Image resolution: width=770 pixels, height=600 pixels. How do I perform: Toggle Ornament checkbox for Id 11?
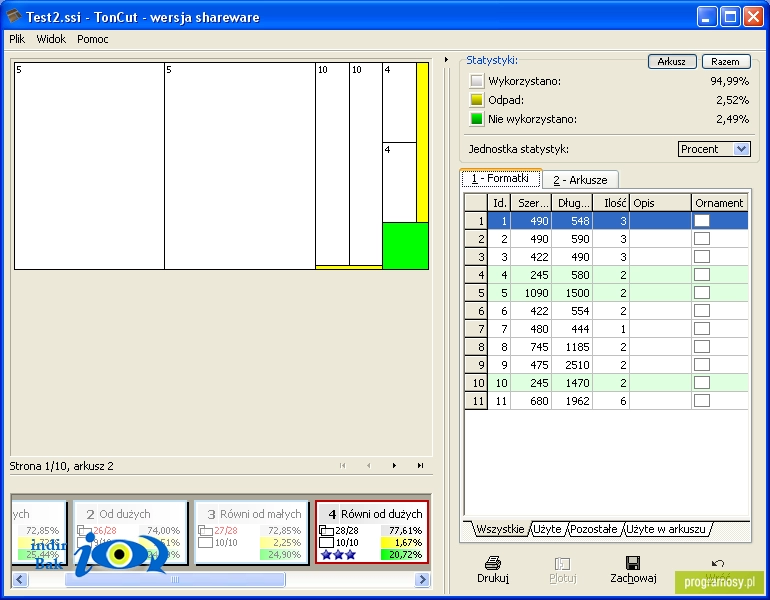(702, 401)
